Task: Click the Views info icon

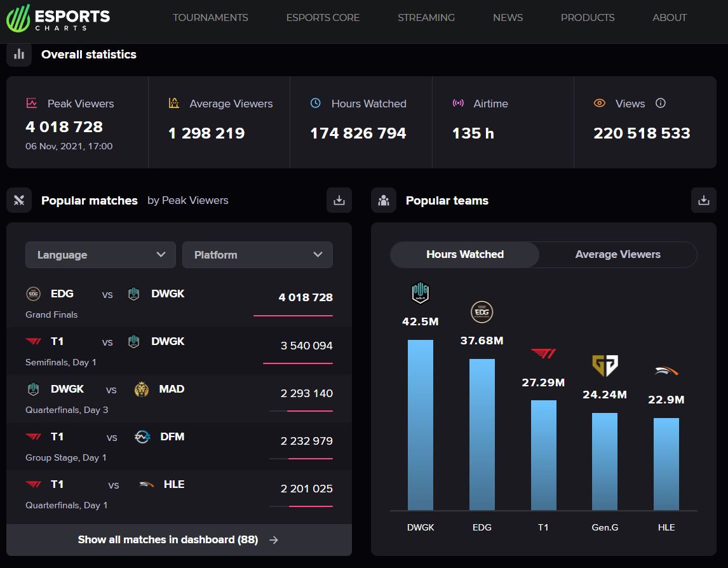Action: coord(660,103)
